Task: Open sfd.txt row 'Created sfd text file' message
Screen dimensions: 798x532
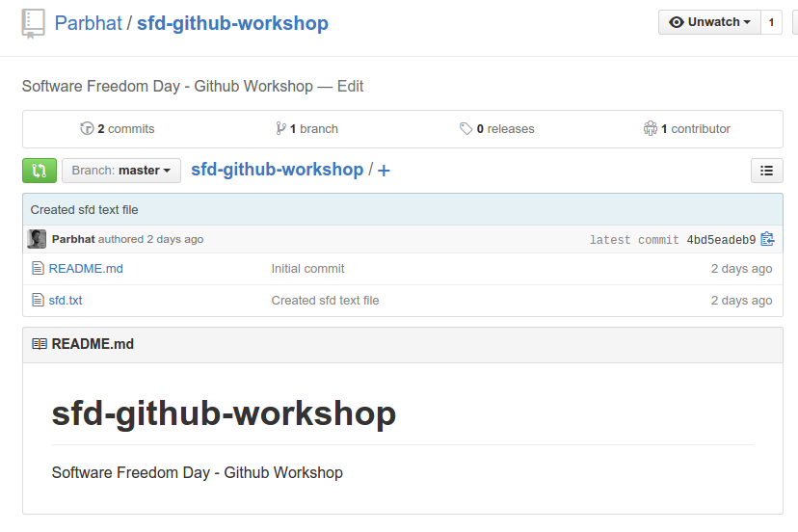Action: click(325, 301)
